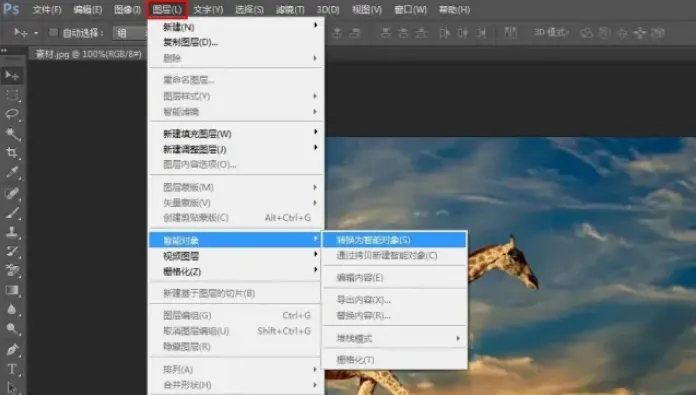
Task: Select the Pen tool
Action: point(12,349)
